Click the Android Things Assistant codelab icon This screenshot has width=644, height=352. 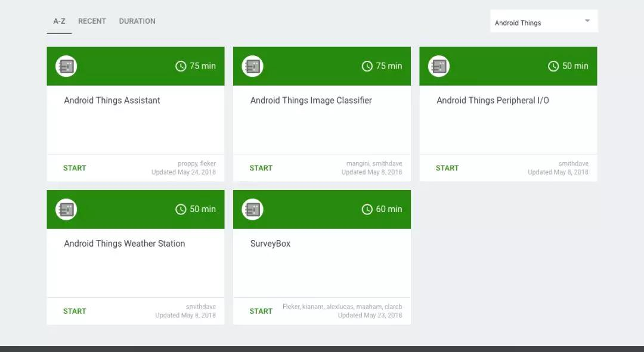pos(66,66)
